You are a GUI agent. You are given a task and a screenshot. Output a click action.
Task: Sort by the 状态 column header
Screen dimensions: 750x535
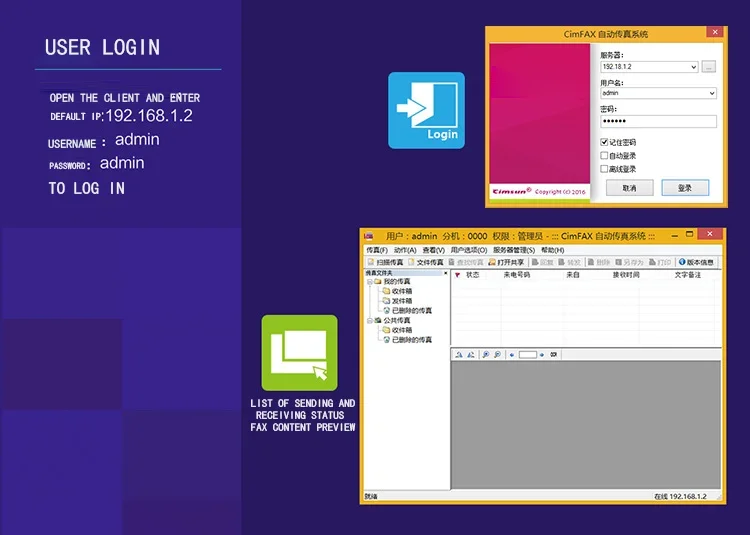tap(473, 275)
